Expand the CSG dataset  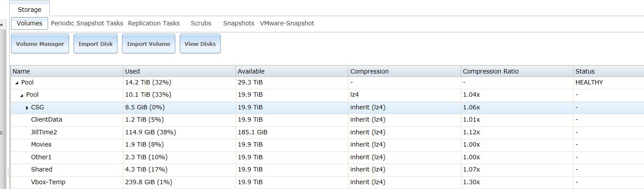pos(27,108)
